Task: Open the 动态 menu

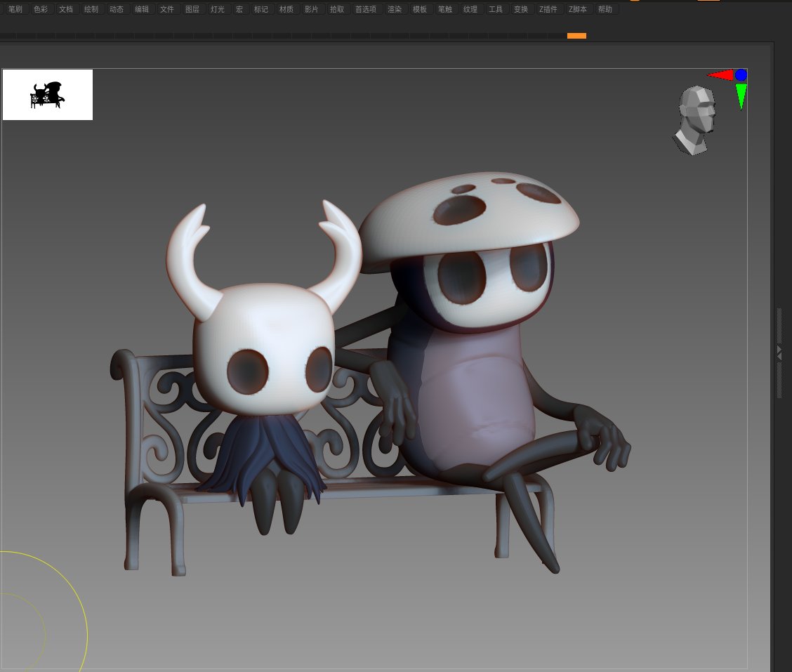Action: tap(116, 9)
